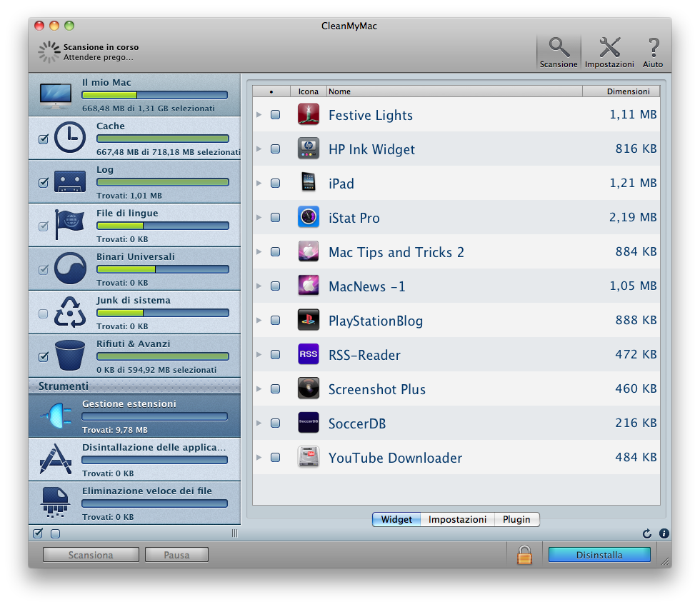Open Eliminazione veloce dei file shredder

click(56, 503)
